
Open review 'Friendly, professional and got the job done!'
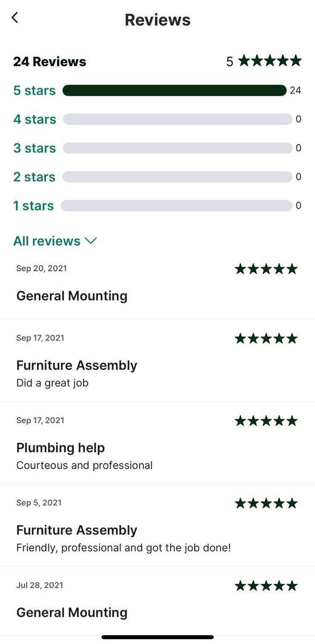point(124,548)
